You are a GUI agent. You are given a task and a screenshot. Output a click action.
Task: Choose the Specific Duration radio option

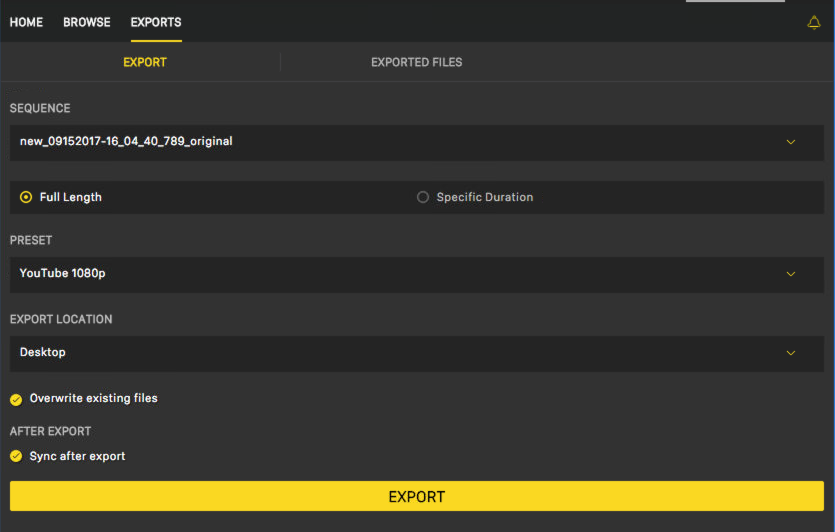[x=422, y=197]
